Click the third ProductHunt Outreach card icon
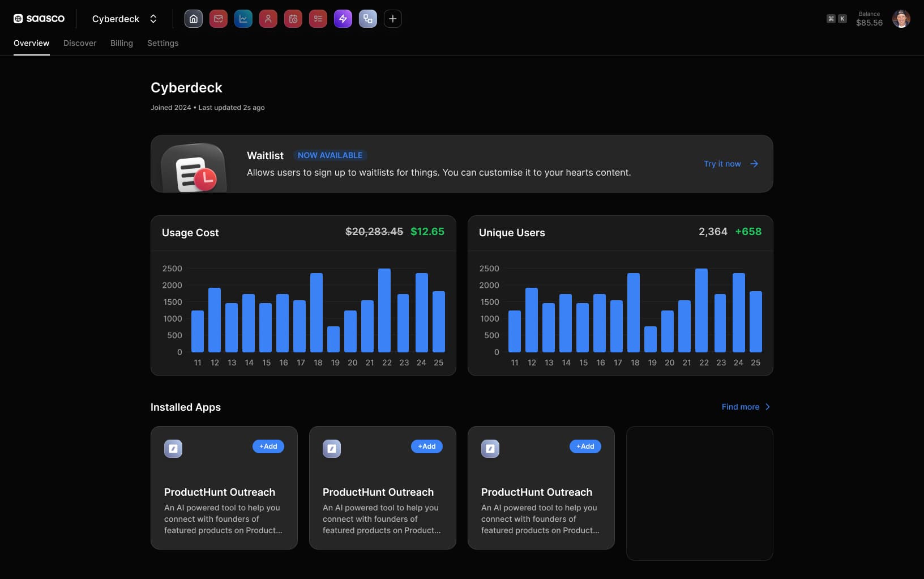924x579 pixels. coord(490,449)
